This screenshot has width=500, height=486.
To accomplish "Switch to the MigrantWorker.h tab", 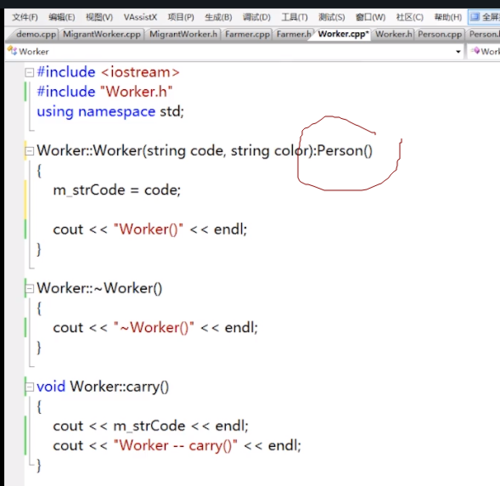I will (x=183, y=34).
